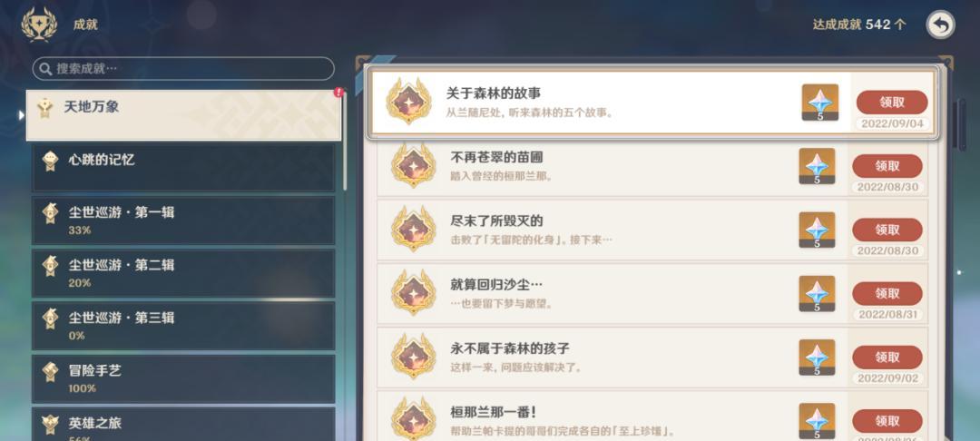Claim 领取 reward for 尽末了所毁灭的
The width and height of the screenshot is (980, 441).
tap(887, 230)
